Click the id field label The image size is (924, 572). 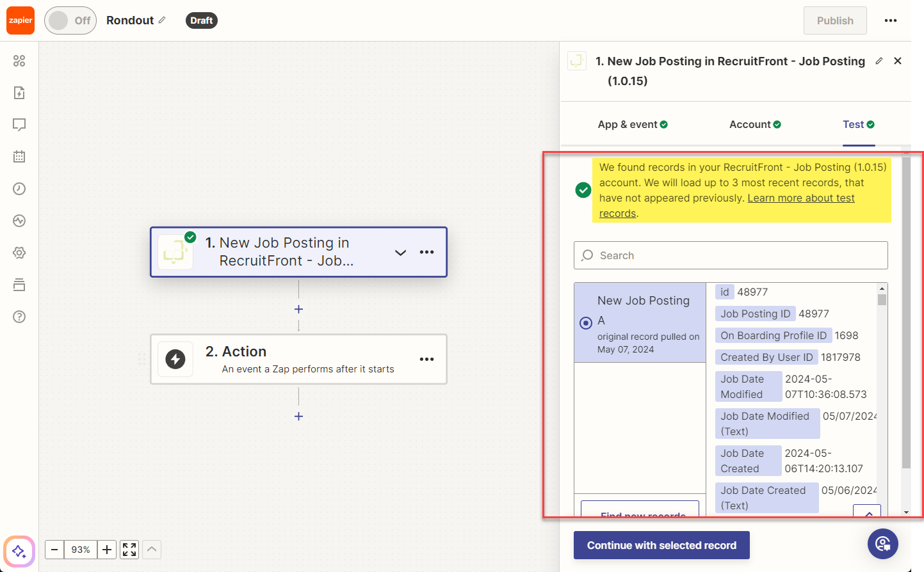pyautogui.click(x=724, y=292)
